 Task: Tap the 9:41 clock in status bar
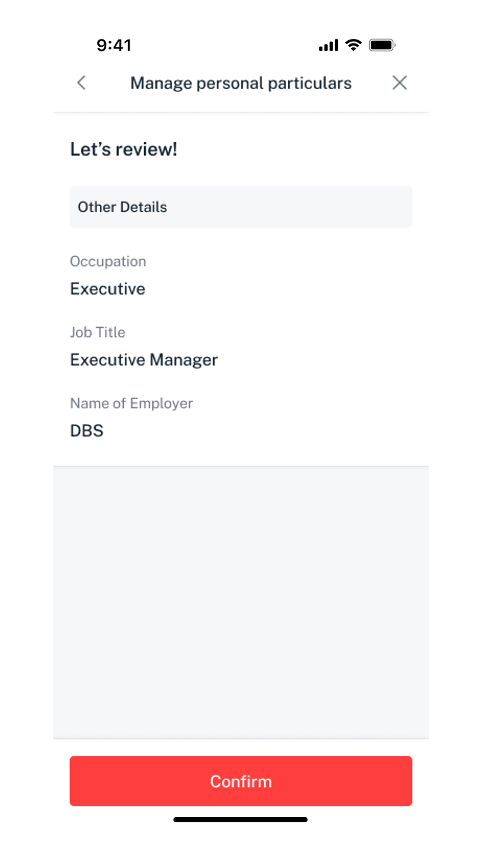coord(114,45)
